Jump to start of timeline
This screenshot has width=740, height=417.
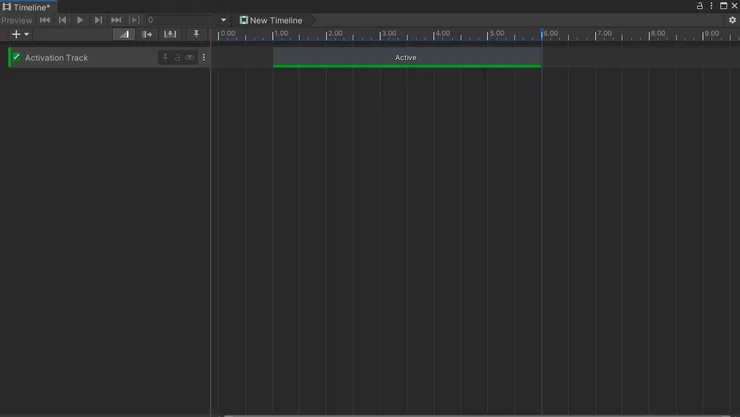click(45, 20)
